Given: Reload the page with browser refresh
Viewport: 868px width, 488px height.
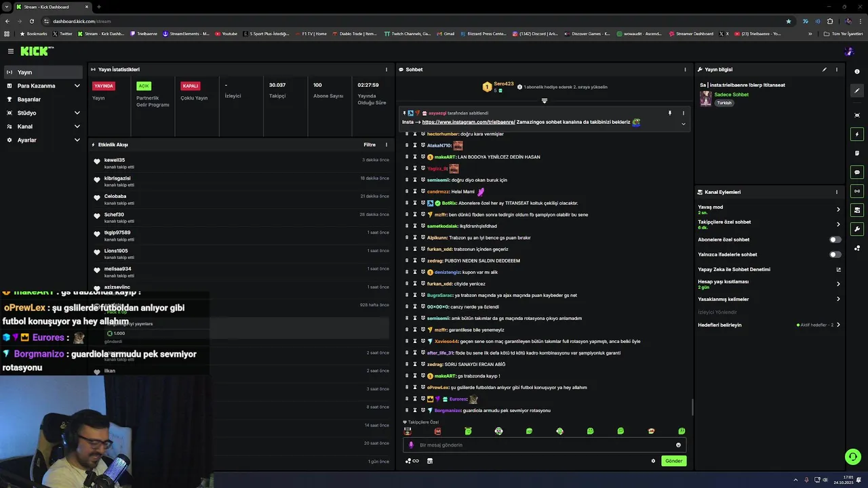Looking at the screenshot, I should coord(31,21).
